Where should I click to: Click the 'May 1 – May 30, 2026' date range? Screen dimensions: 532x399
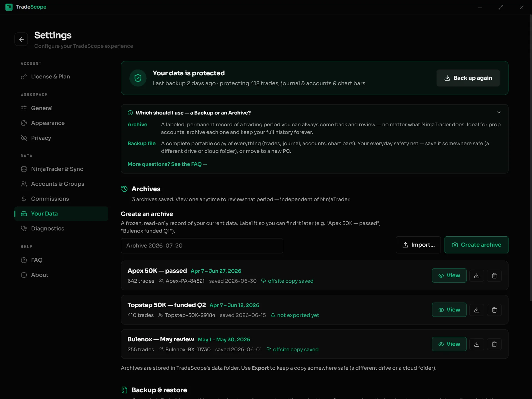coord(224,340)
